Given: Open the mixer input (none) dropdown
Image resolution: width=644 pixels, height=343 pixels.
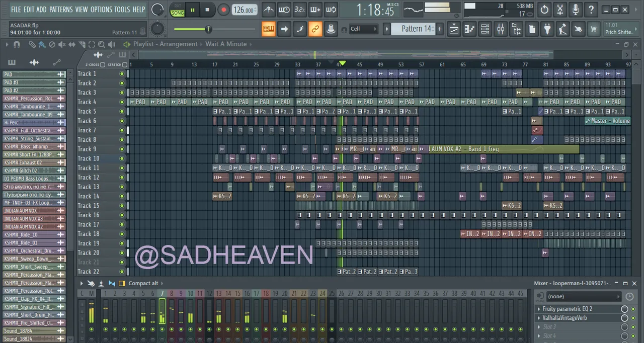Looking at the screenshot, I should click(584, 297).
